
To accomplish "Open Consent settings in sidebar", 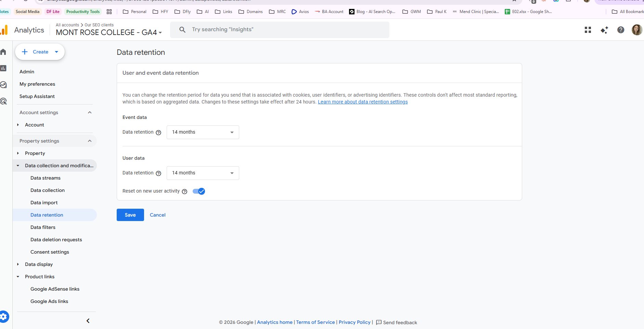I will [50, 252].
